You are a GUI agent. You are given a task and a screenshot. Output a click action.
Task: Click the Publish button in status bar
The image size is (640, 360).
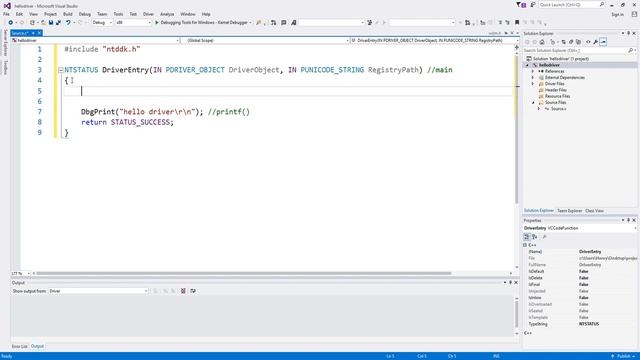pyautogui.click(x=623, y=356)
